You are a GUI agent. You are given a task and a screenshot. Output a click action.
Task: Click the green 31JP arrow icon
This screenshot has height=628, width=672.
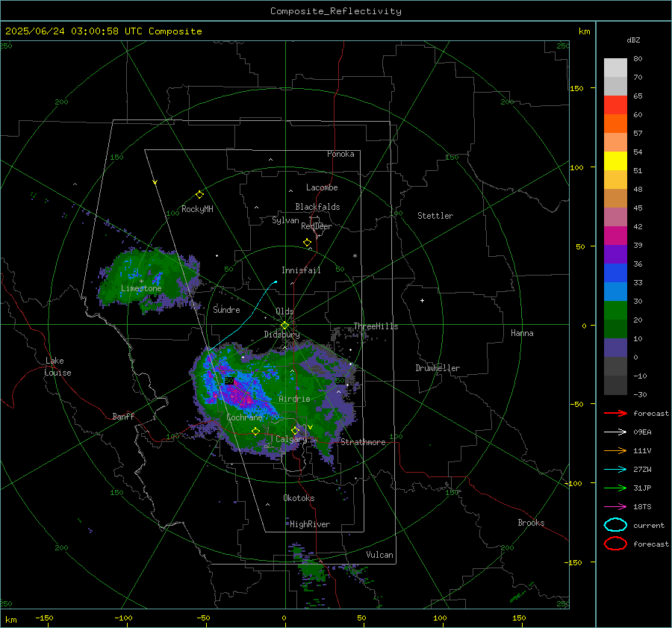(615, 488)
